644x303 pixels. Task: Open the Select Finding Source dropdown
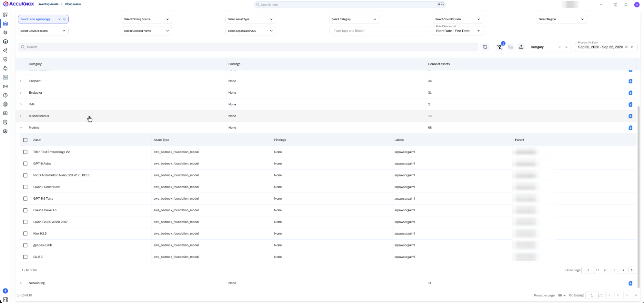coord(147,19)
